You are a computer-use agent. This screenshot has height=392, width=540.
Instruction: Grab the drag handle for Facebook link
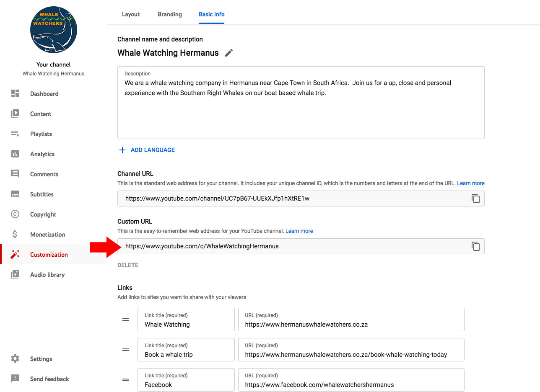coord(126,380)
